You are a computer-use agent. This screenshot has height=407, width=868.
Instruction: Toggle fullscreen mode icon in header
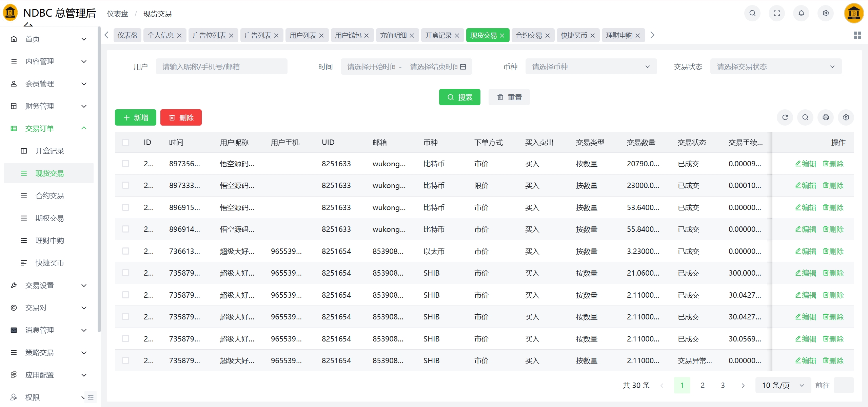[777, 13]
